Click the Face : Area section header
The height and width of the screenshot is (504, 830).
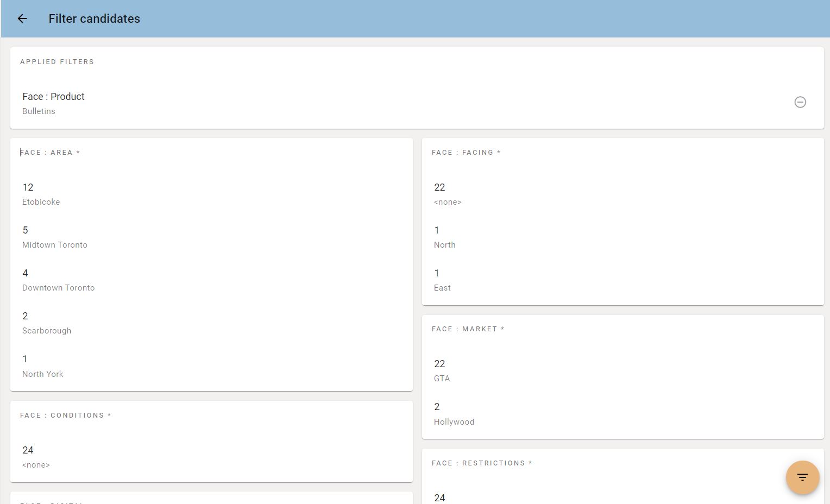[50, 153]
